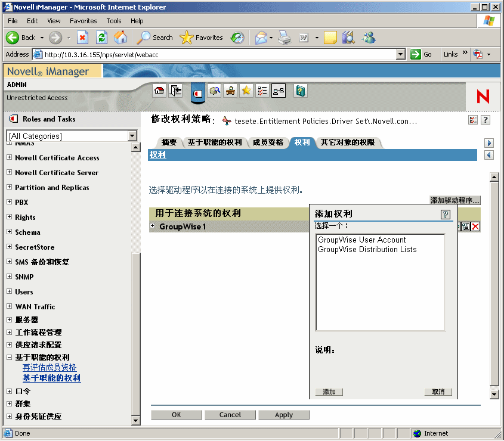Select GroupWise User Account in the list

[362, 240]
